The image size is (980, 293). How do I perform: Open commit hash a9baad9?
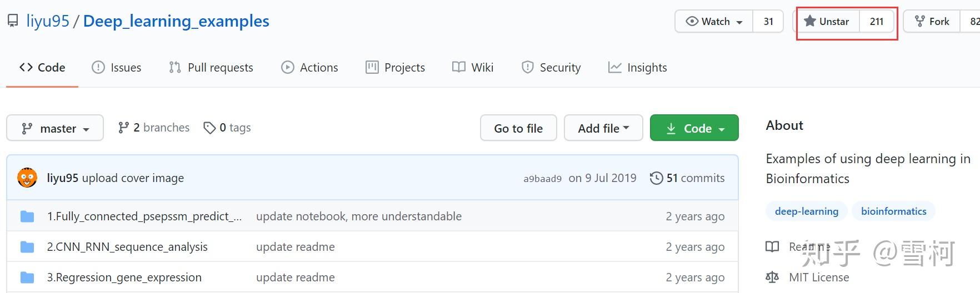(x=542, y=179)
